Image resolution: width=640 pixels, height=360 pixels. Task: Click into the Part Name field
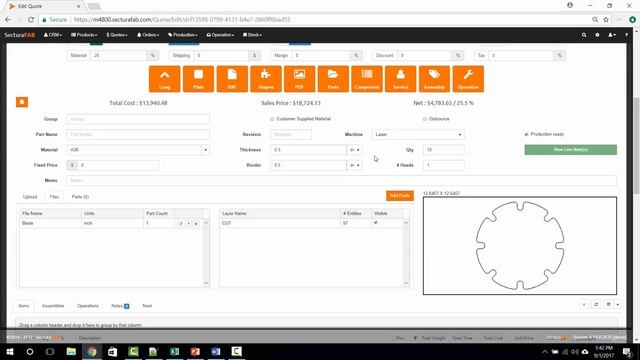tap(138, 134)
